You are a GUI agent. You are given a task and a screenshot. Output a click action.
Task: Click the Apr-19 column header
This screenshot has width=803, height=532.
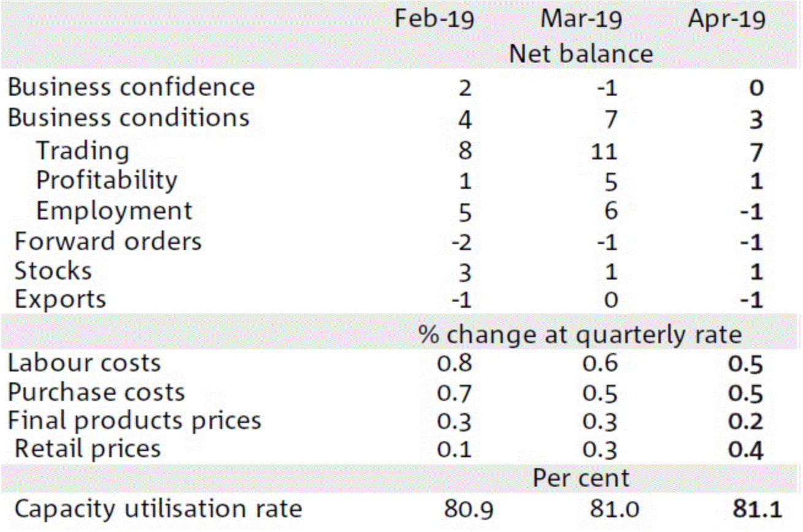pos(727,19)
